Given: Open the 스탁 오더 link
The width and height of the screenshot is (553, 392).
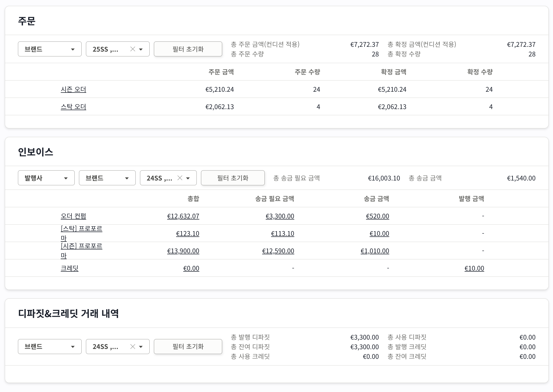Looking at the screenshot, I should (73, 106).
